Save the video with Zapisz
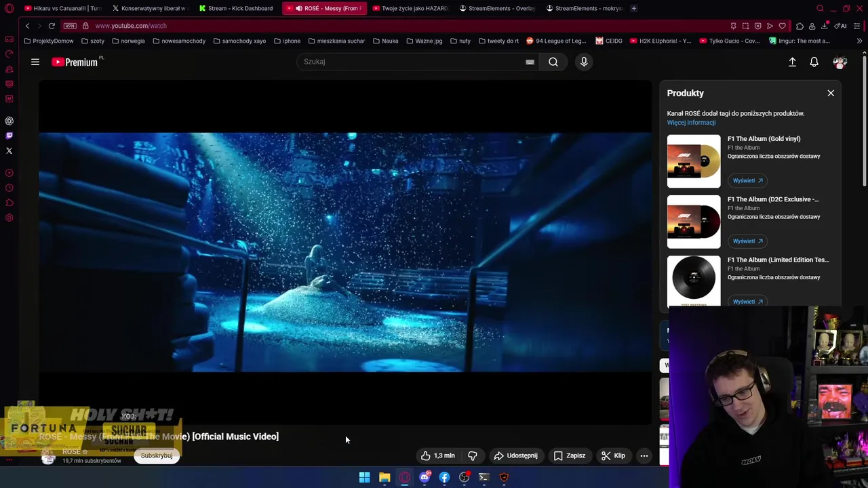The image size is (868, 488). (570, 455)
